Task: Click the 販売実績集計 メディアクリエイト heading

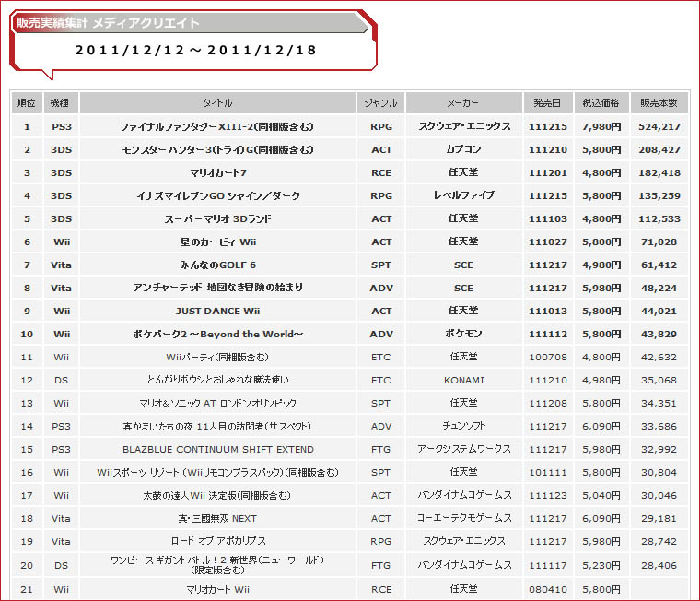Action: 107,23
